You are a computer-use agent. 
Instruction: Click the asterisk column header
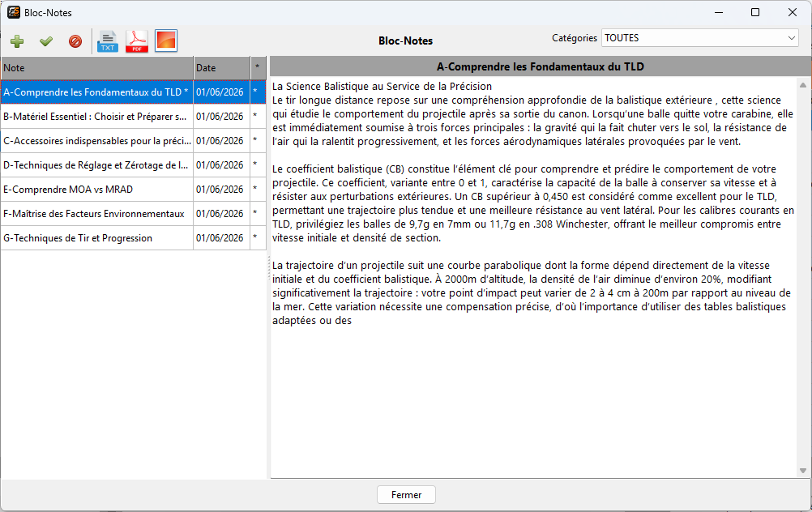(x=258, y=68)
